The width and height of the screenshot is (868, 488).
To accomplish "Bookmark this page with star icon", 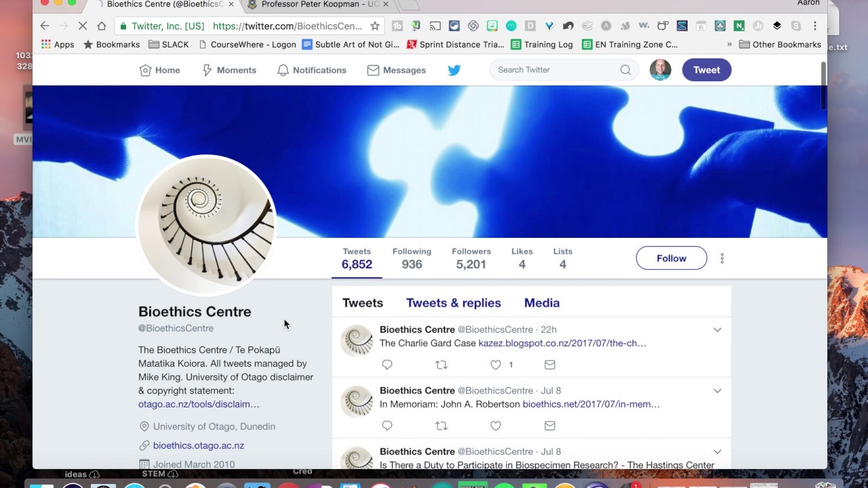I will [374, 26].
